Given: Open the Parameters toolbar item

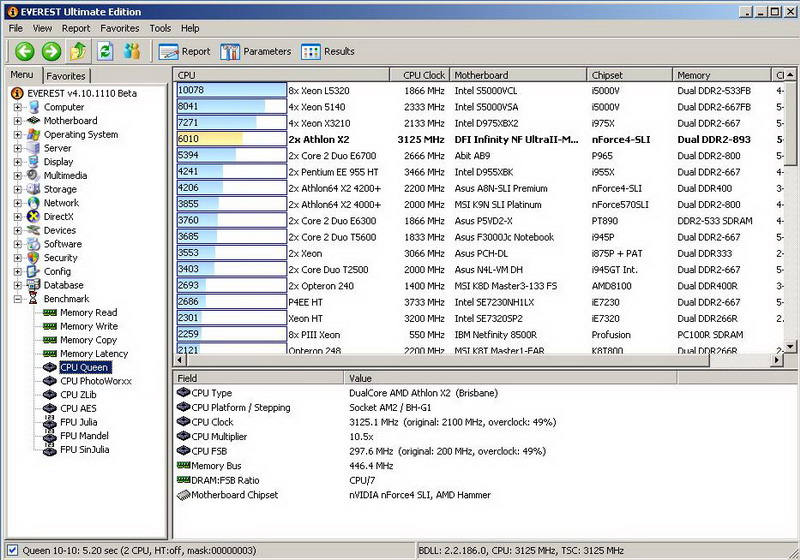Looking at the screenshot, I should pyautogui.click(x=256, y=51).
